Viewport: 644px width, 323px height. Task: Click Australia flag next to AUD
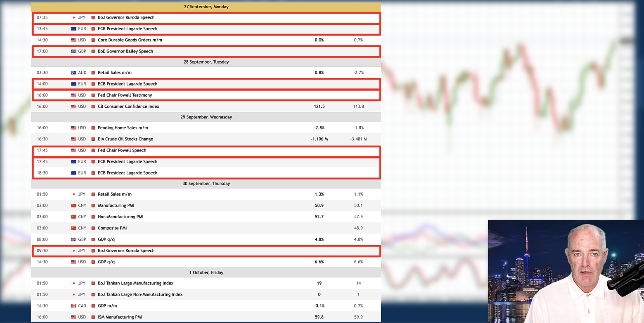coord(74,72)
